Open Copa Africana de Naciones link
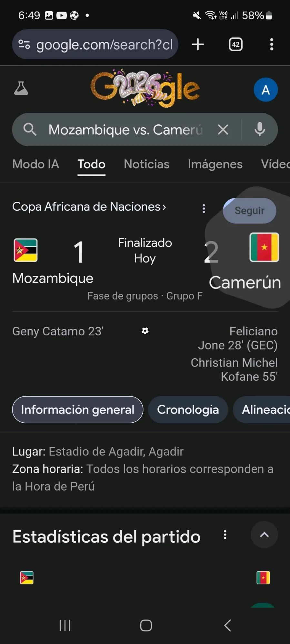Viewport: 290px width, 644px height. click(x=89, y=207)
